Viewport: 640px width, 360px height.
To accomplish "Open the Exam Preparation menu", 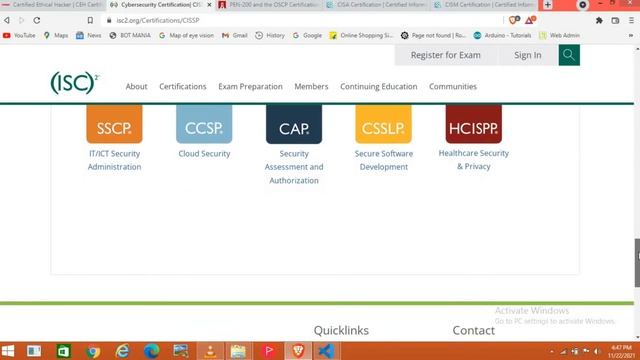I will pos(250,87).
